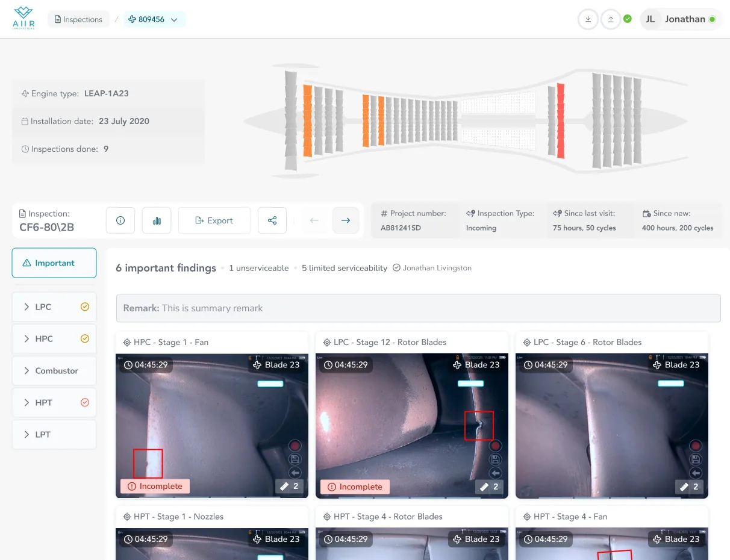Open the statistics bar chart button
730x560 pixels.
[x=157, y=220]
